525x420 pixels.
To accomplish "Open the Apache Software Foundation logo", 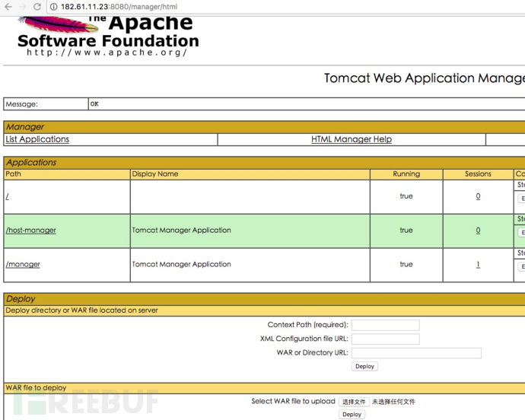I will [108, 37].
